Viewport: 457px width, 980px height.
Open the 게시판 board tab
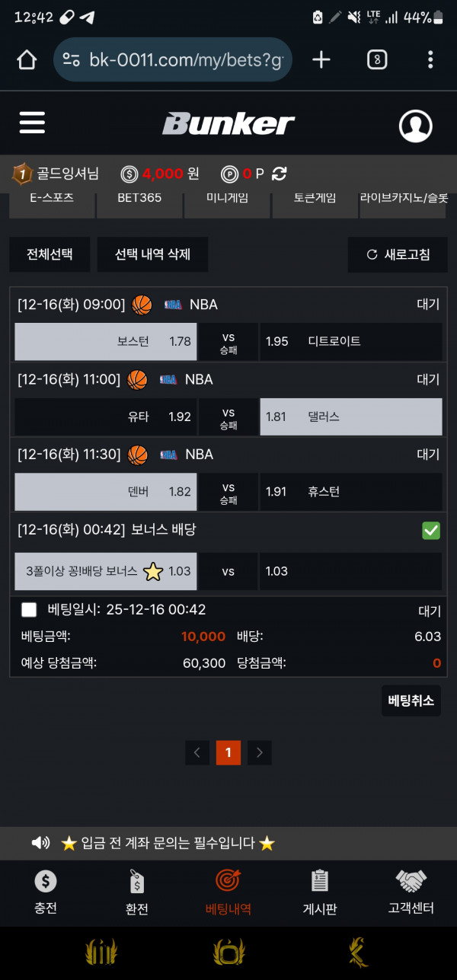(320, 892)
